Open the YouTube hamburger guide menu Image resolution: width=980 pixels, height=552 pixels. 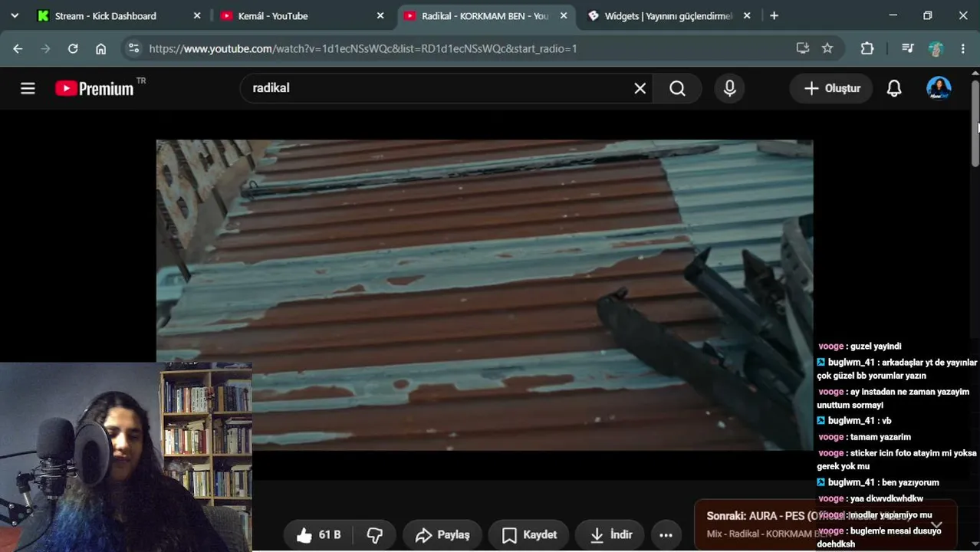point(28,88)
